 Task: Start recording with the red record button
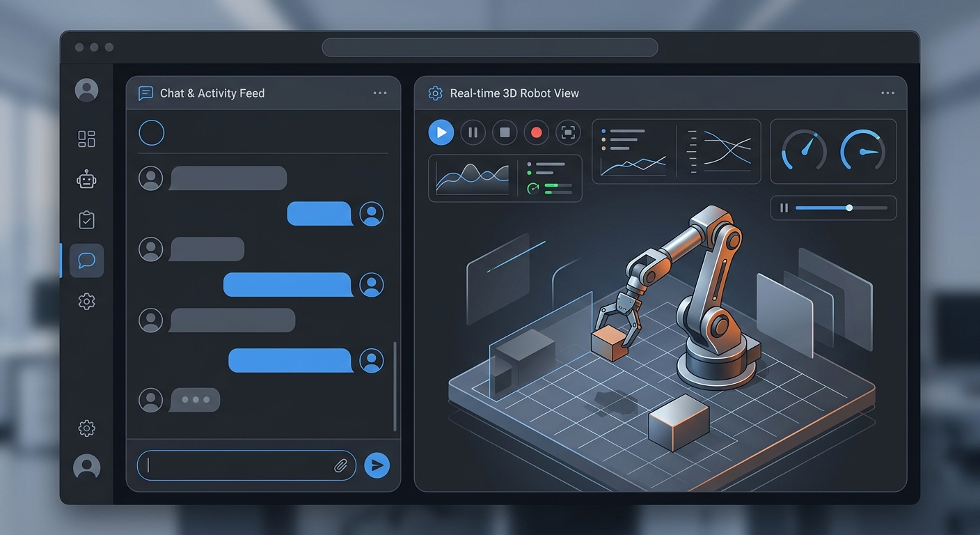point(537,132)
